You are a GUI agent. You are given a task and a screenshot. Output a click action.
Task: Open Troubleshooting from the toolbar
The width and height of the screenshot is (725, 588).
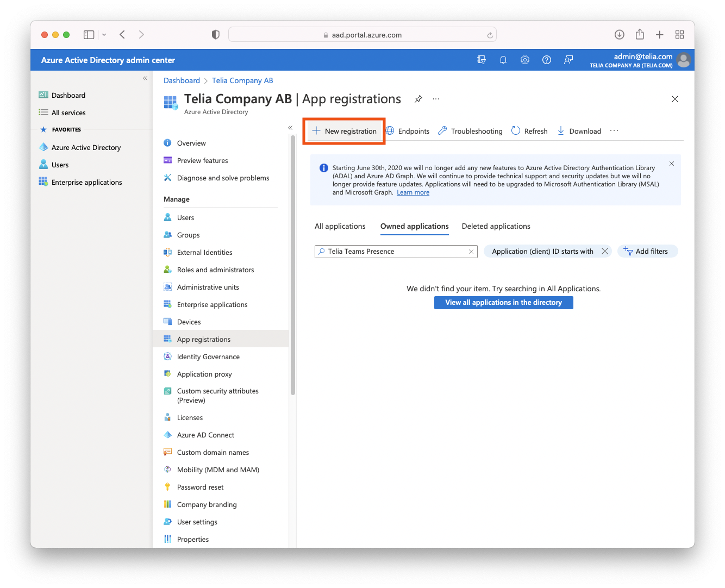click(x=471, y=131)
